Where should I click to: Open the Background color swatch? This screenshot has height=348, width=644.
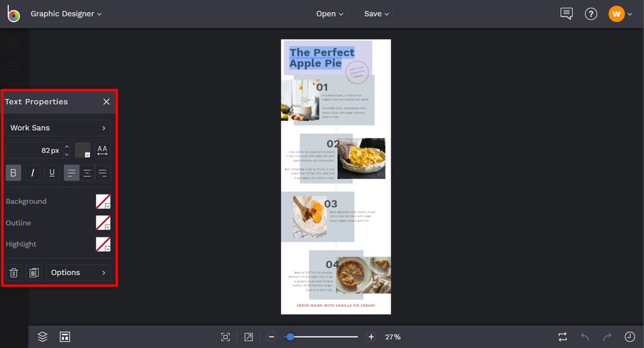(103, 201)
